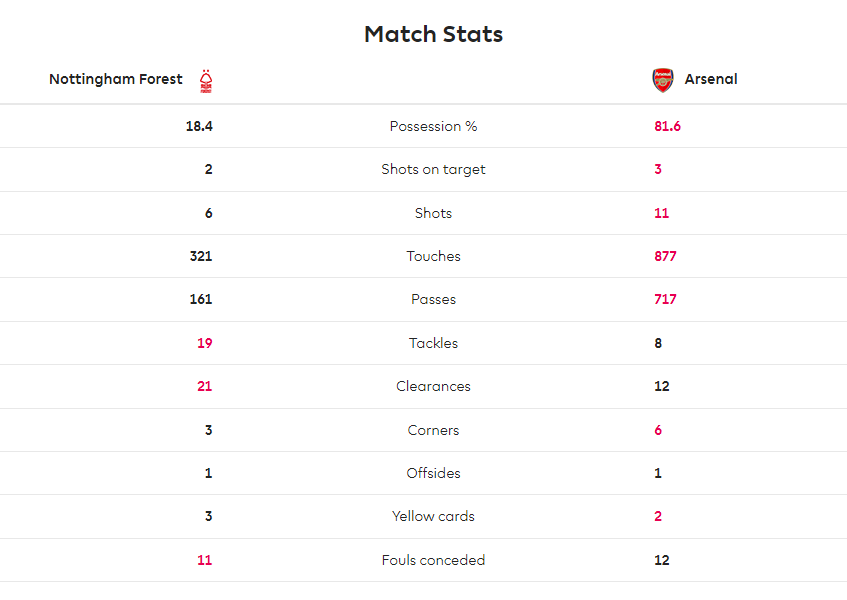Select the Match Stats heading
The width and height of the screenshot is (847, 600).
(433, 34)
